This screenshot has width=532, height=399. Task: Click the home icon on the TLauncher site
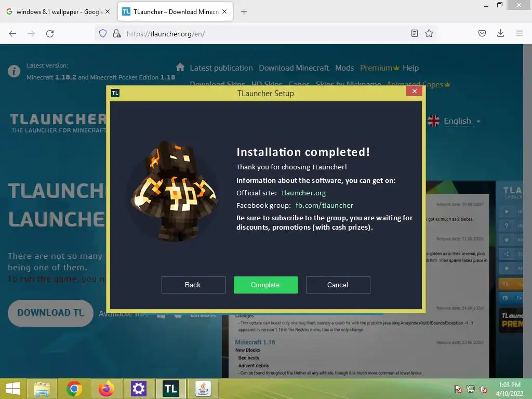(x=180, y=67)
